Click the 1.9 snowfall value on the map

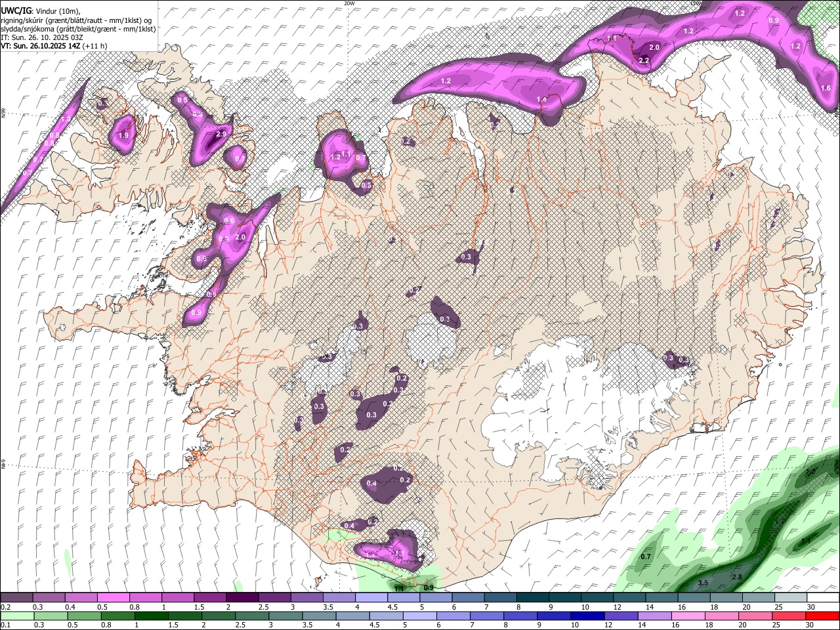123,136
